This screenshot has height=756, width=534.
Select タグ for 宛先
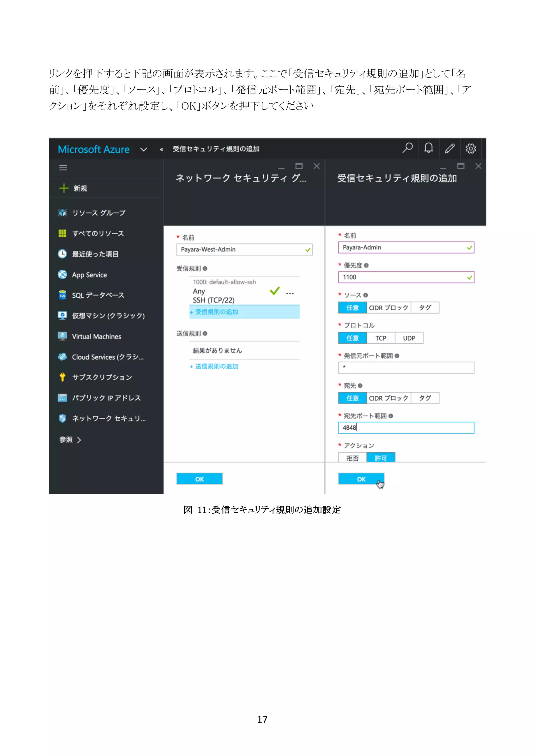point(425,398)
